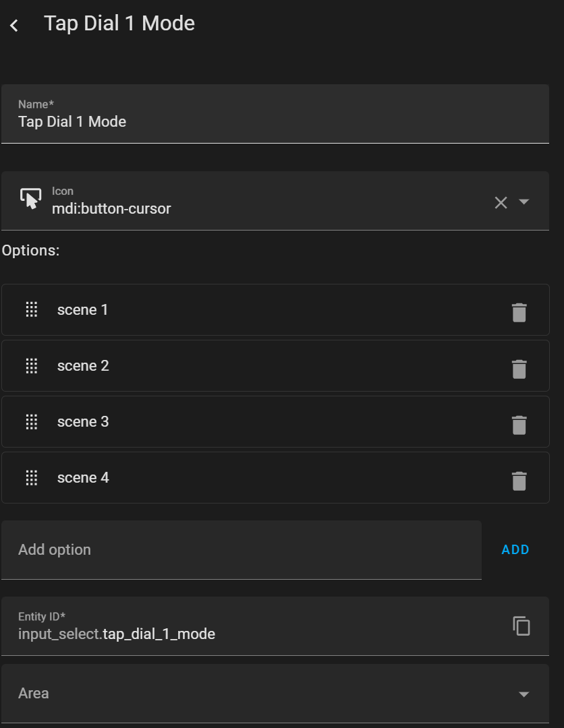Image resolution: width=564 pixels, height=728 pixels.
Task: Delete the scene 1 option
Action: pos(519,312)
